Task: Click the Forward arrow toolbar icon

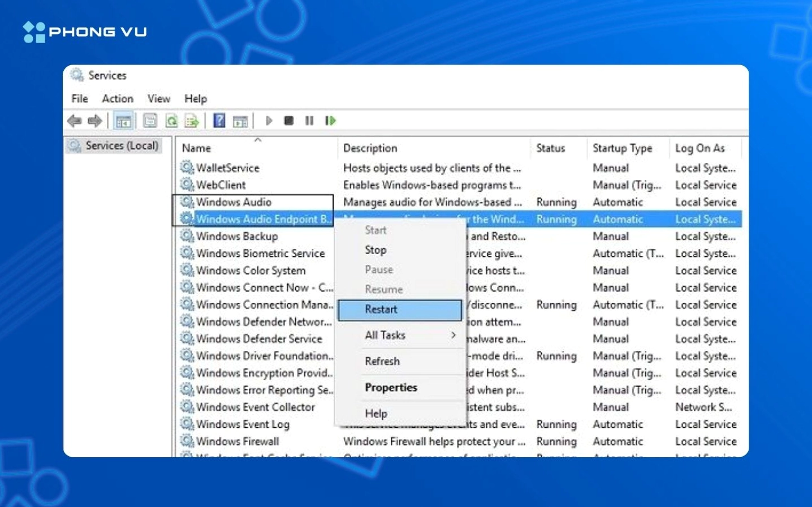Action: [x=95, y=121]
